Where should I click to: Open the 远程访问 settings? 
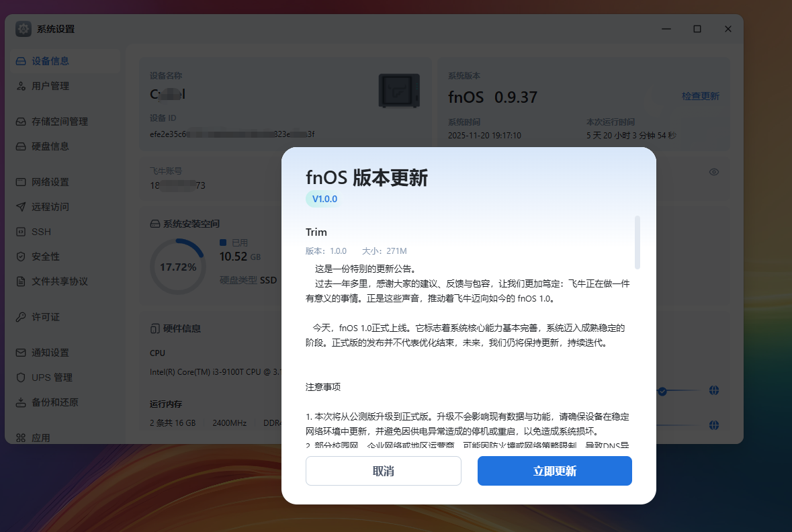tap(50, 206)
